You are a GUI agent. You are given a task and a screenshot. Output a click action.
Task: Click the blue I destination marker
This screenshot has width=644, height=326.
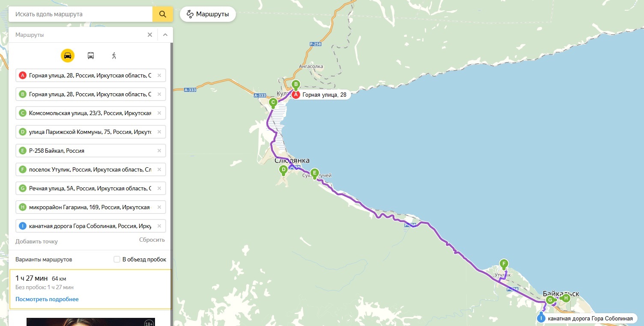[541, 318]
